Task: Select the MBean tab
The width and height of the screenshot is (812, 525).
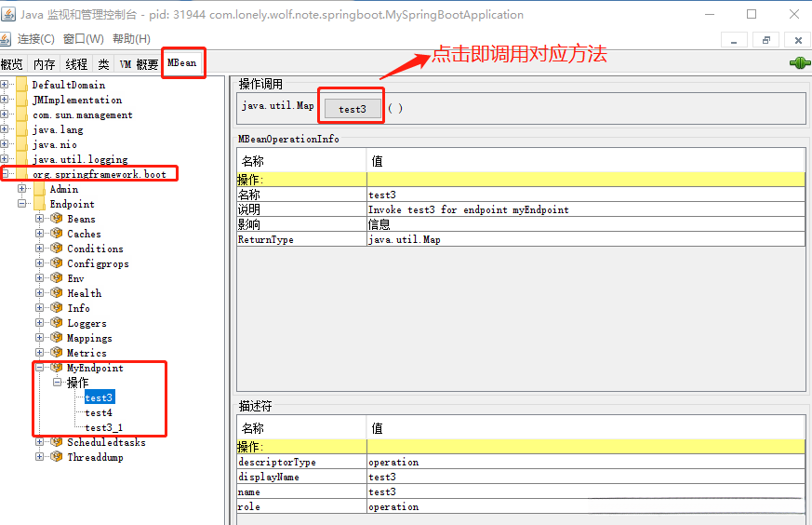Action: click(182, 62)
